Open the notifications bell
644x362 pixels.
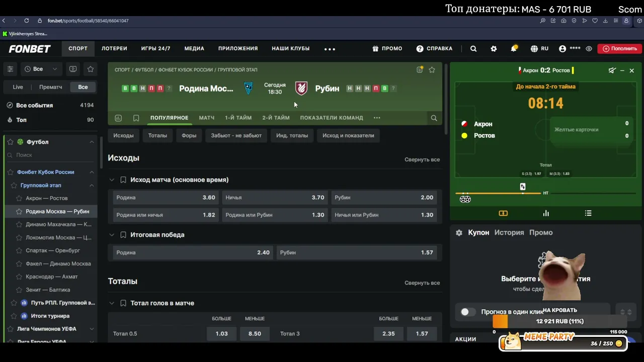514,49
